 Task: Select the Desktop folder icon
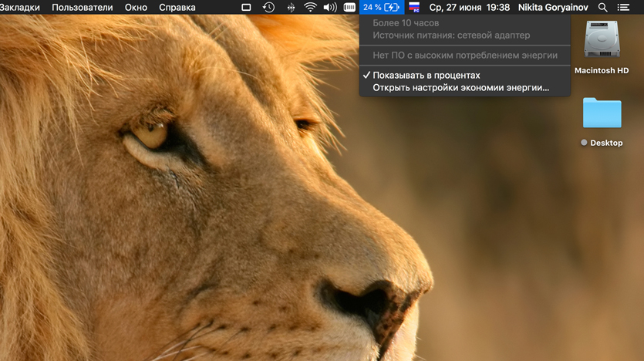pos(602,113)
